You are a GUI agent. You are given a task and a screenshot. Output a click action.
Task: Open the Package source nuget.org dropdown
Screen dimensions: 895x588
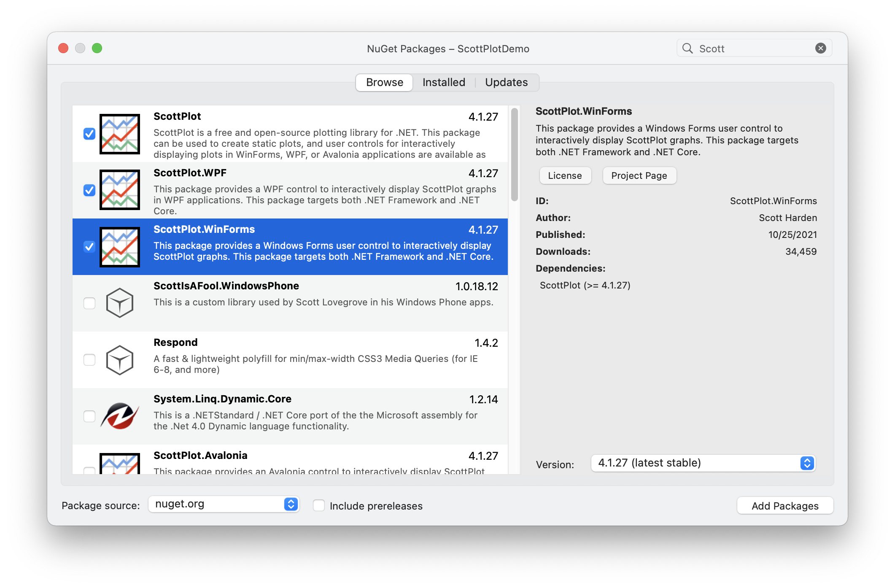tap(224, 504)
